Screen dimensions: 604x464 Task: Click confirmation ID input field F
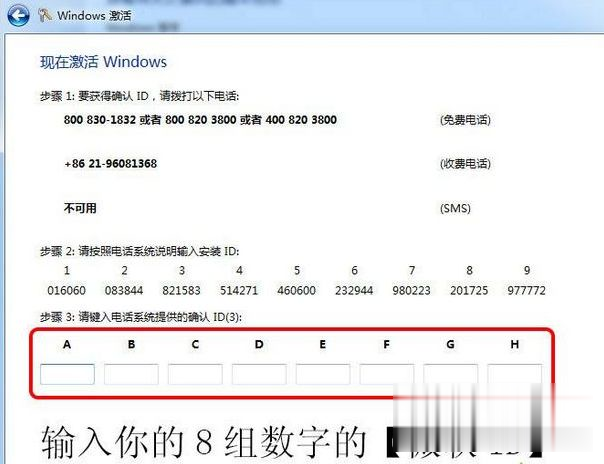(387, 374)
